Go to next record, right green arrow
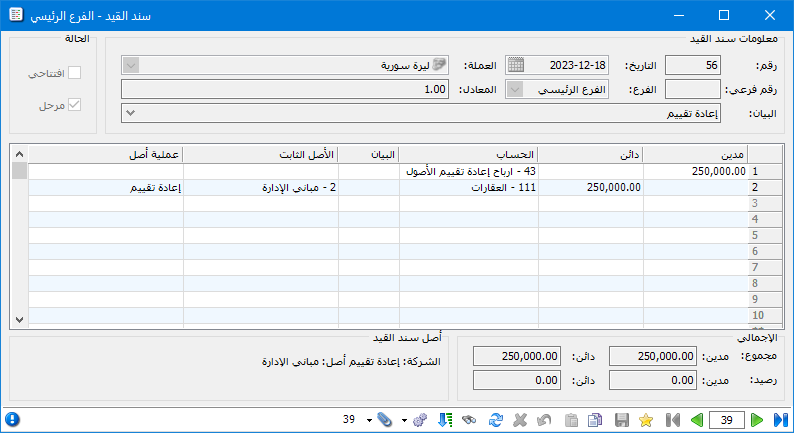Screen dimensions: 794x433 pos(757,420)
